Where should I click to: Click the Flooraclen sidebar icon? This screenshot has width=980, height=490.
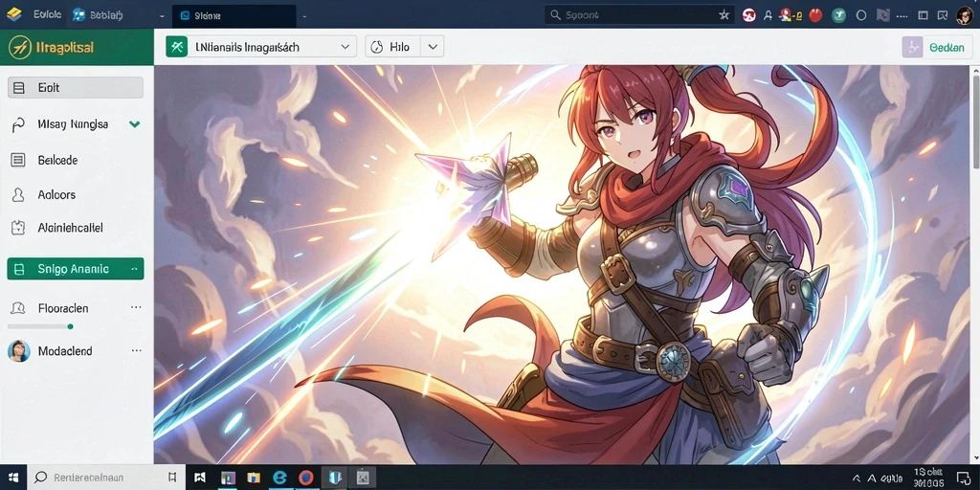[18, 308]
